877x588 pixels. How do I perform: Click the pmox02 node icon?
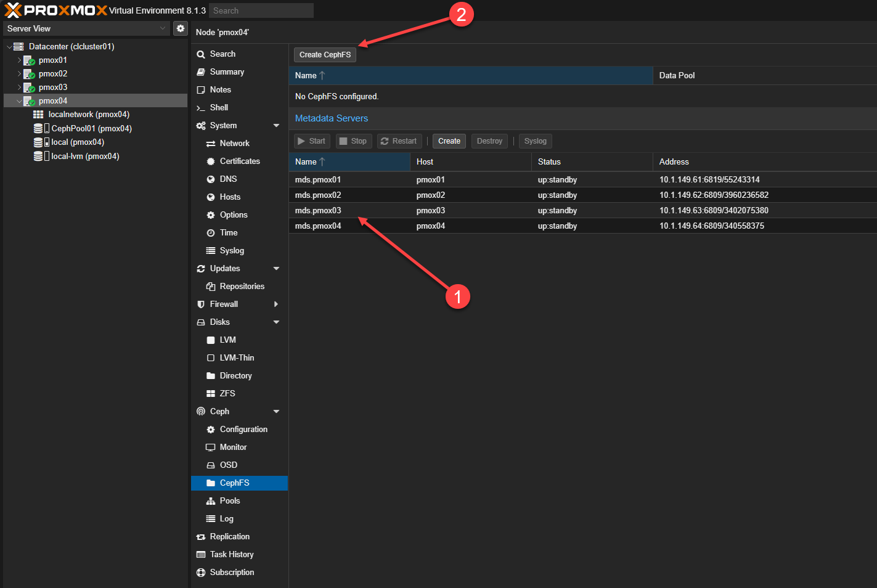[x=29, y=74]
